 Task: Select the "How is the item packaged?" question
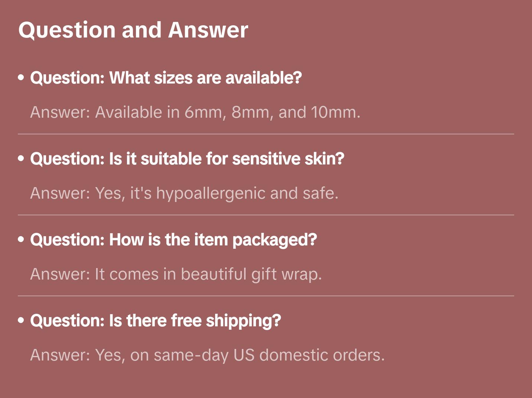(x=173, y=240)
